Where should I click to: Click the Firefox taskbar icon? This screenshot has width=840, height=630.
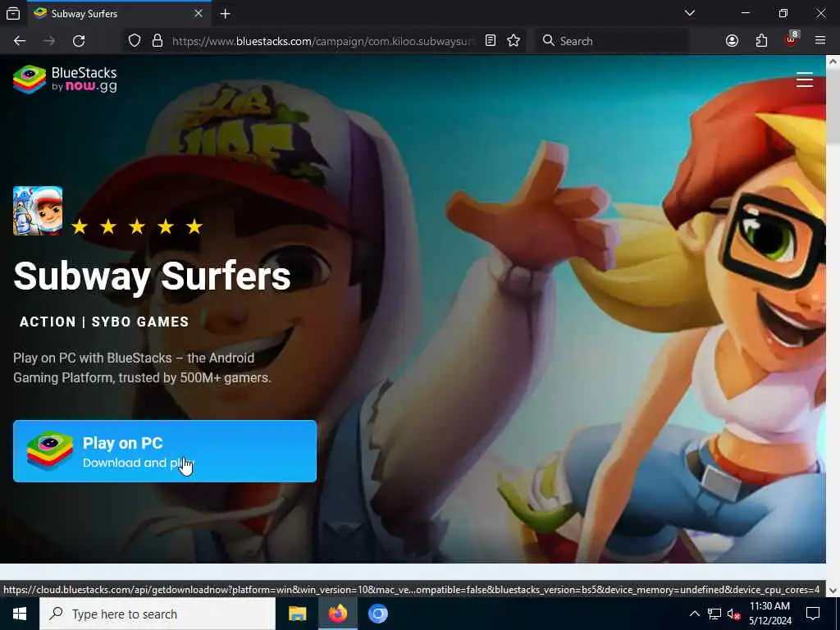(337, 614)
